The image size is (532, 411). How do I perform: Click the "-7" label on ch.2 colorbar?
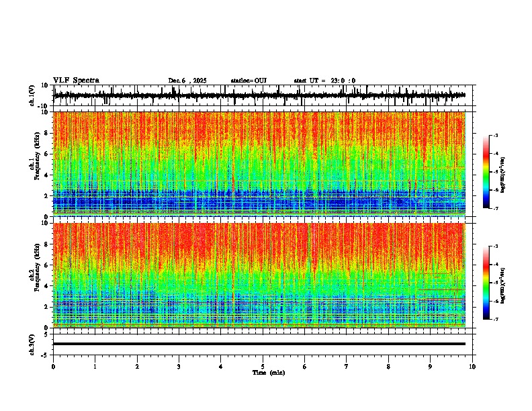(496, 319)
